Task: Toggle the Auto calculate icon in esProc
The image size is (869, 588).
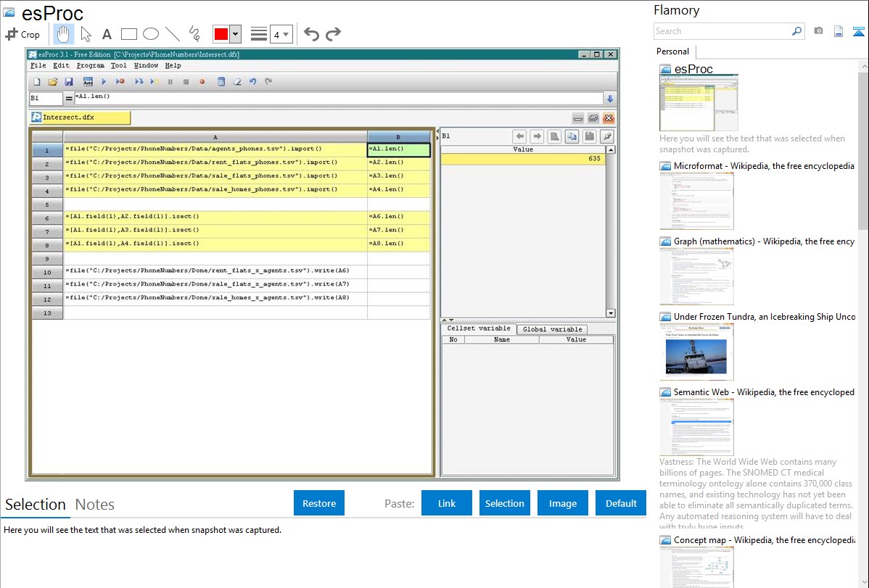Action: click(88, 81)
